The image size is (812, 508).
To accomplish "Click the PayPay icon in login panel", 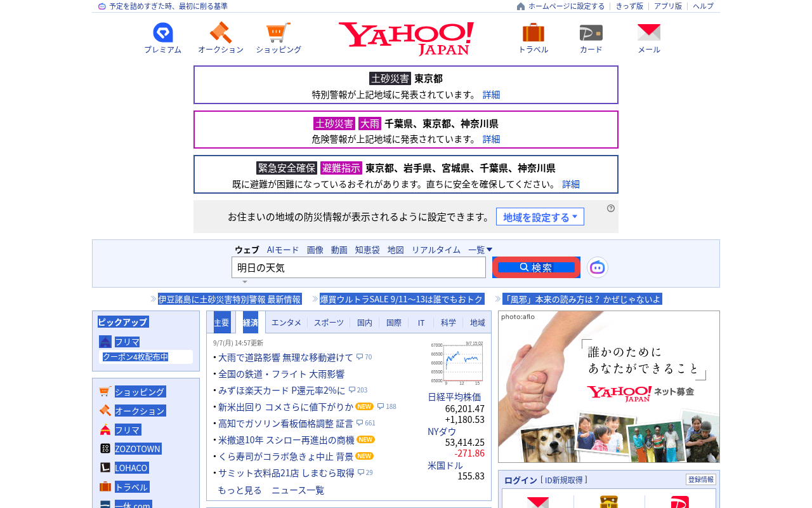I will tap(680, 502).
